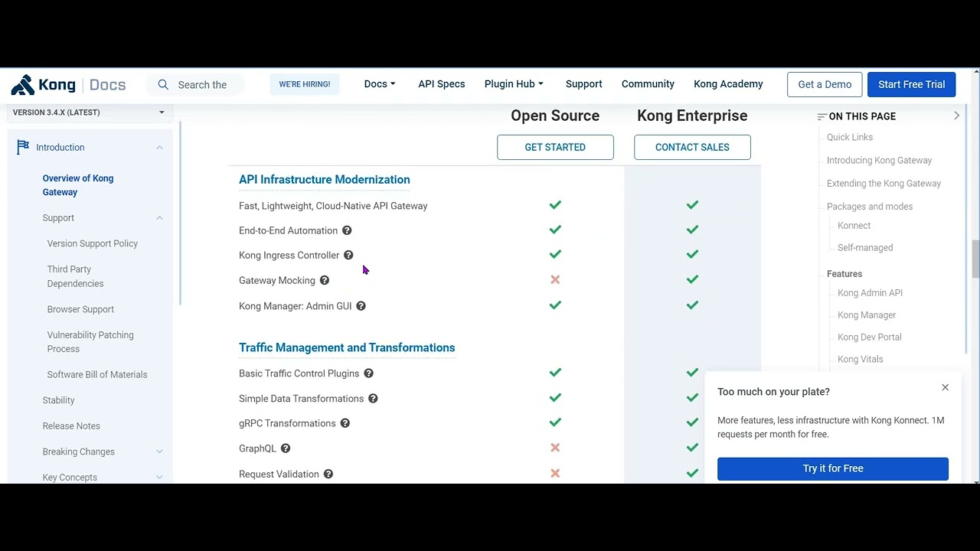The height and width of the screenshot is (551, 980).
Task: Show help icon for Gateway Mocking
Action: [x=325, y=281]
